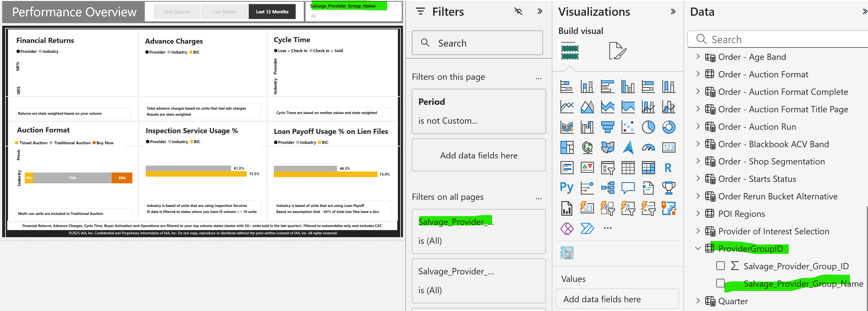Click the yellow Inspection Service Usage bar

point(196,174)
